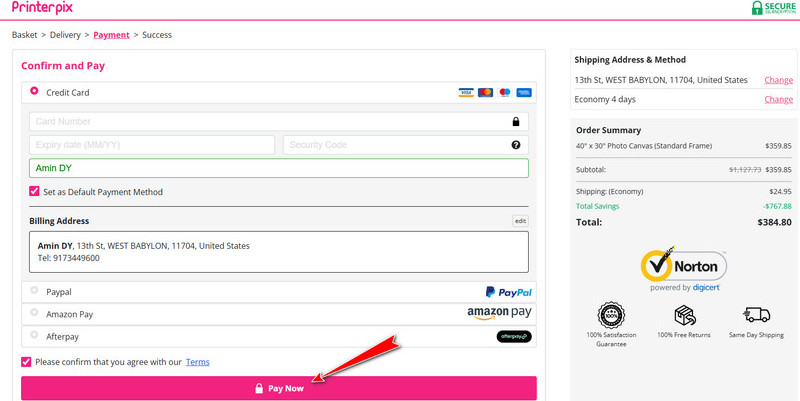Screen dimensions: 800x401
Task: Click the Same Day Shipping truck icon
Action: 757,316
